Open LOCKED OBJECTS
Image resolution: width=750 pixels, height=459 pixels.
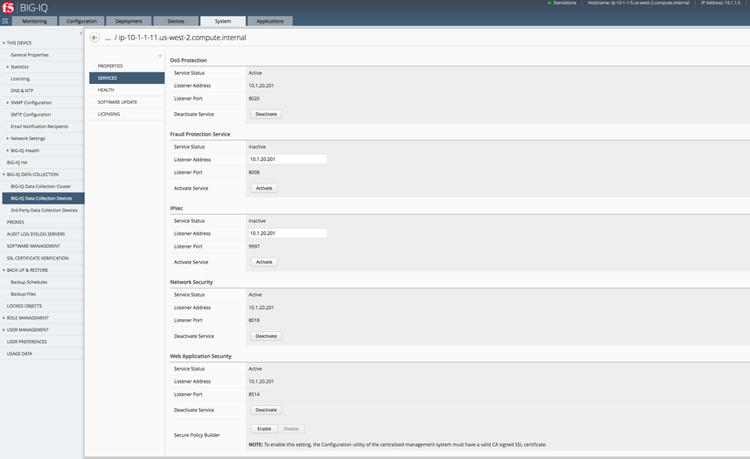(x=24, y=306)
